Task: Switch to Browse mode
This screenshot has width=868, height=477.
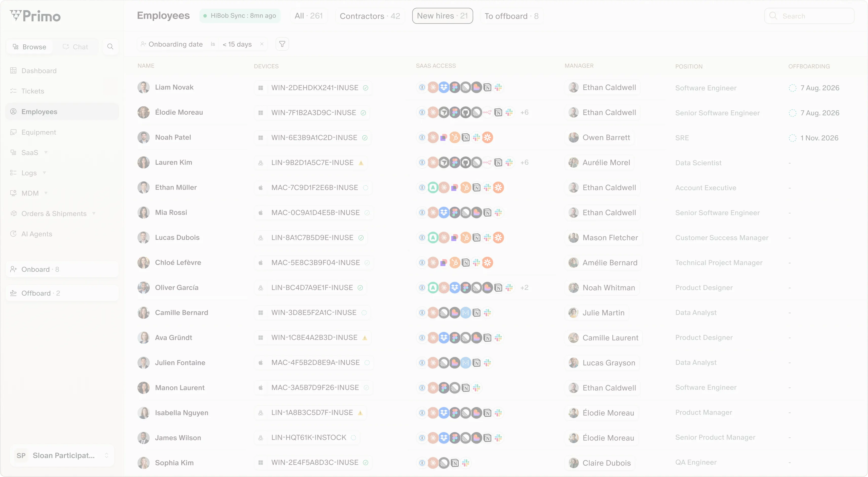Action: coord(29,47)
